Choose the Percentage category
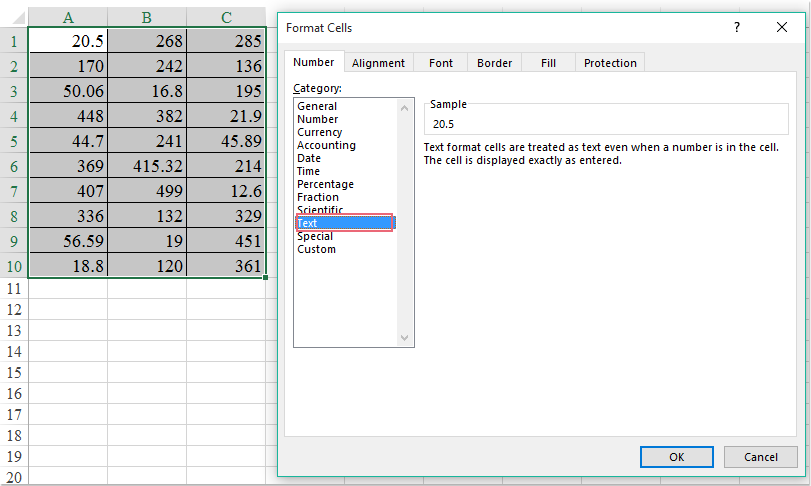The width and height of the screenshot is (811, 486). tap(325, 184)
